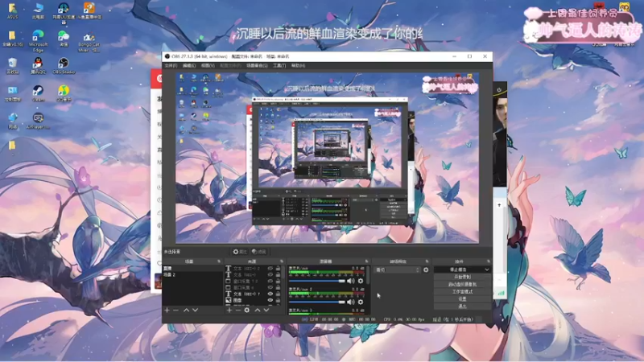Add a source with the Sources plus icon

click(229, 311)
